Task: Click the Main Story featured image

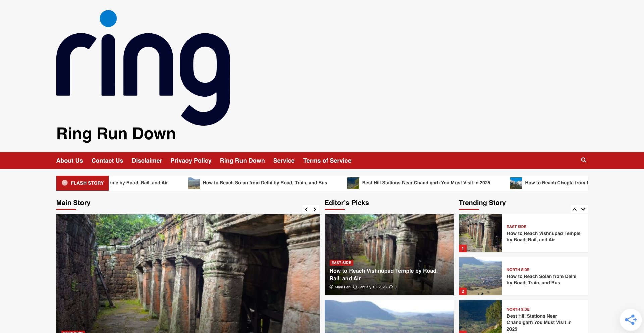Action: point(188,273)
